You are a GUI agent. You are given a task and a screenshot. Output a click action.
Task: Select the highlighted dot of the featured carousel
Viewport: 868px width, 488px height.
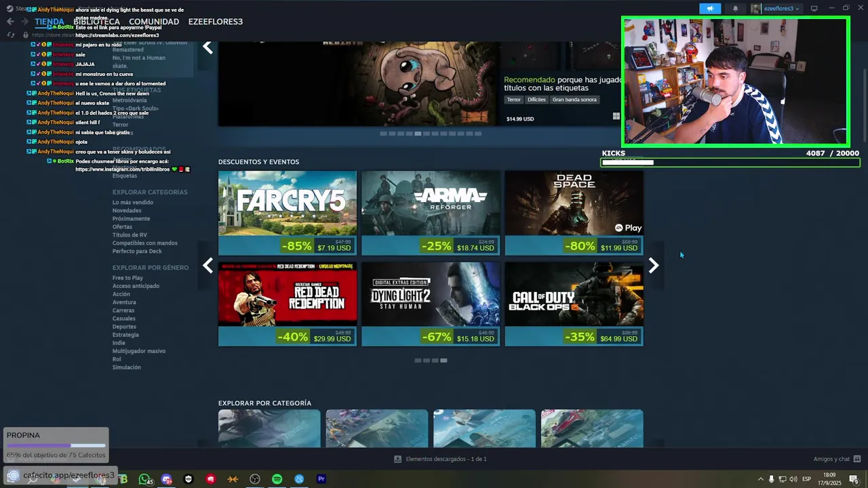(418, 134)
